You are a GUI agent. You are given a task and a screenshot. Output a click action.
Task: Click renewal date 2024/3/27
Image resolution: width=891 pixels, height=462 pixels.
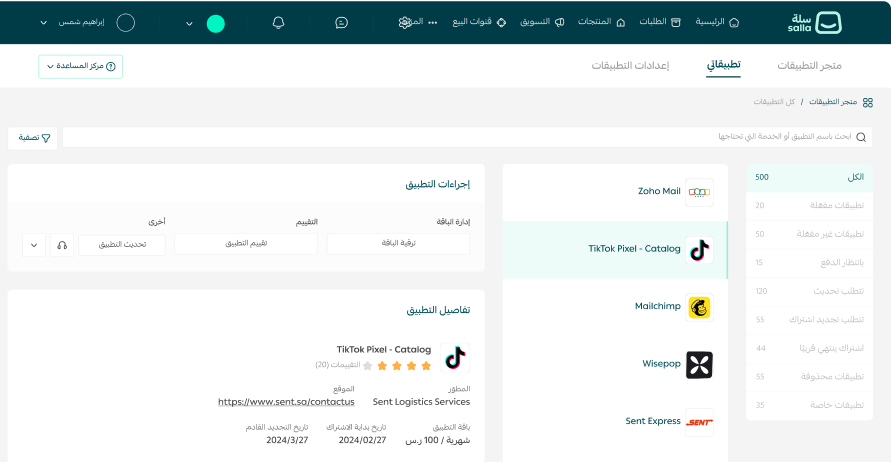[287, 440]
